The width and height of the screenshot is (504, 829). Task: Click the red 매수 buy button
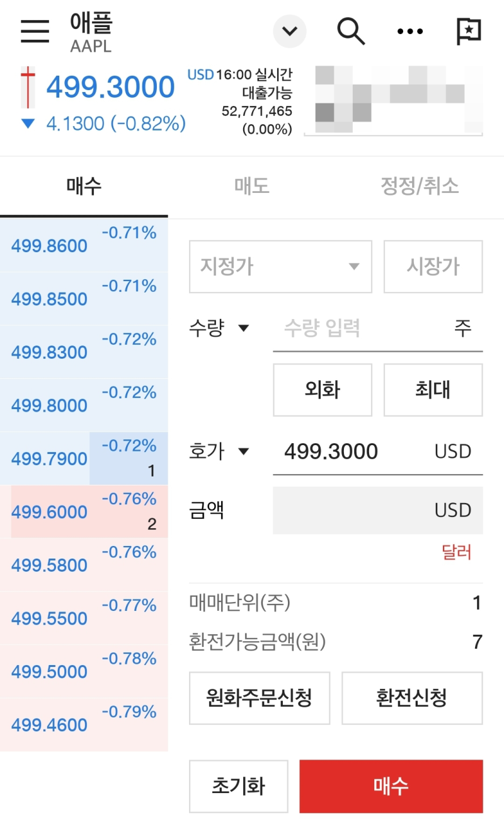(x=391, y=786)
